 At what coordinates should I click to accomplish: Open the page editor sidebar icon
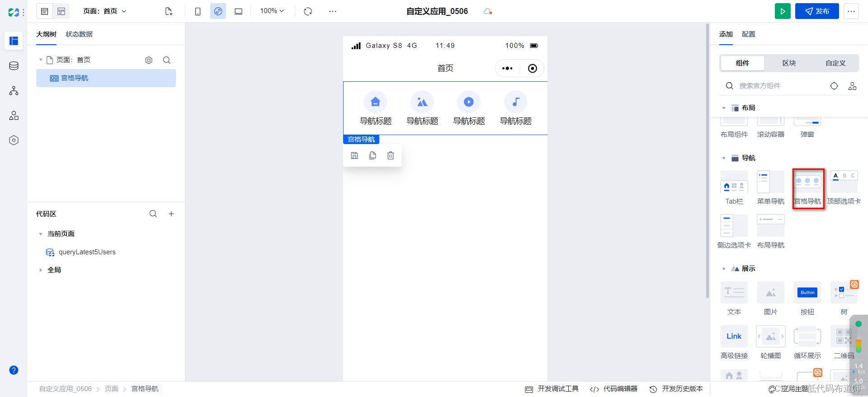(14, 41)
